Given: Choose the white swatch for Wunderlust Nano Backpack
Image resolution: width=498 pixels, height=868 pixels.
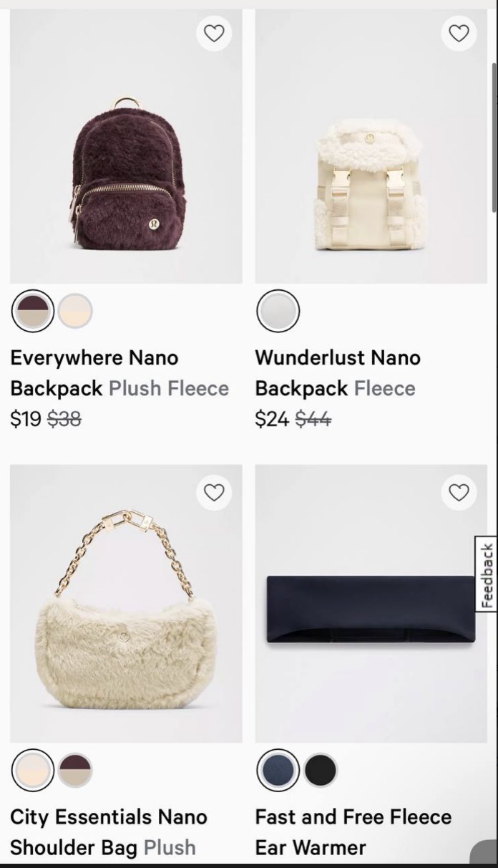Looking at the screenshot, I should [278, 311].
